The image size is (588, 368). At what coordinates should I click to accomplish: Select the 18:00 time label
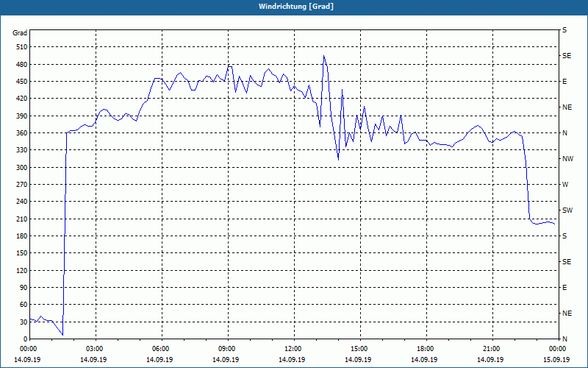pos(425,349)
